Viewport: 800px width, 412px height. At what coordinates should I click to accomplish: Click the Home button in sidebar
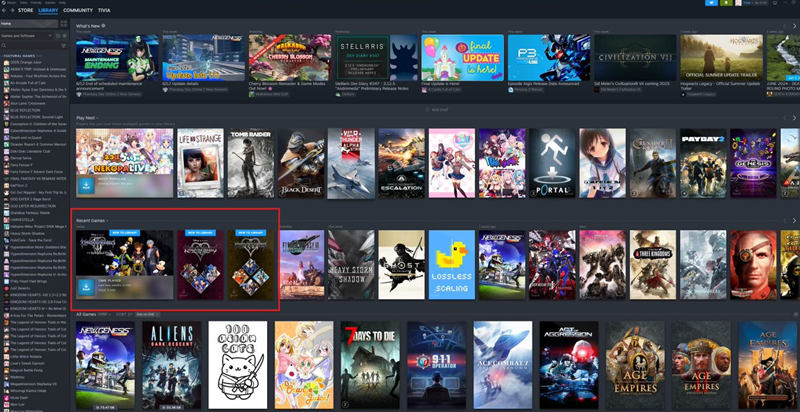pyautogui.click(x=29, y=23)
